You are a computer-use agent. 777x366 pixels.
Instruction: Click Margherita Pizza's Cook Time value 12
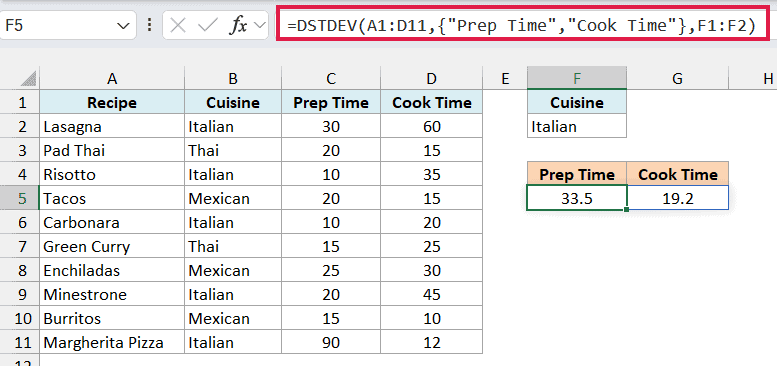(x=432, y=342)
